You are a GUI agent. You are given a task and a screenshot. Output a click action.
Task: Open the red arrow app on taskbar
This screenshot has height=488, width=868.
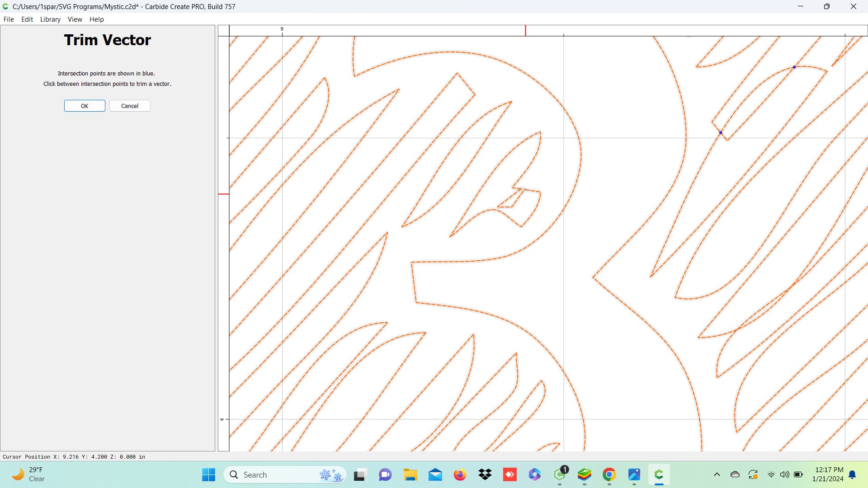pos(510,474)
